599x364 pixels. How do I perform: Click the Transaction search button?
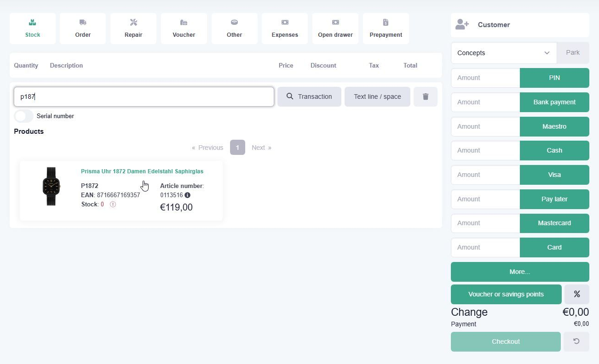(309, 97)
